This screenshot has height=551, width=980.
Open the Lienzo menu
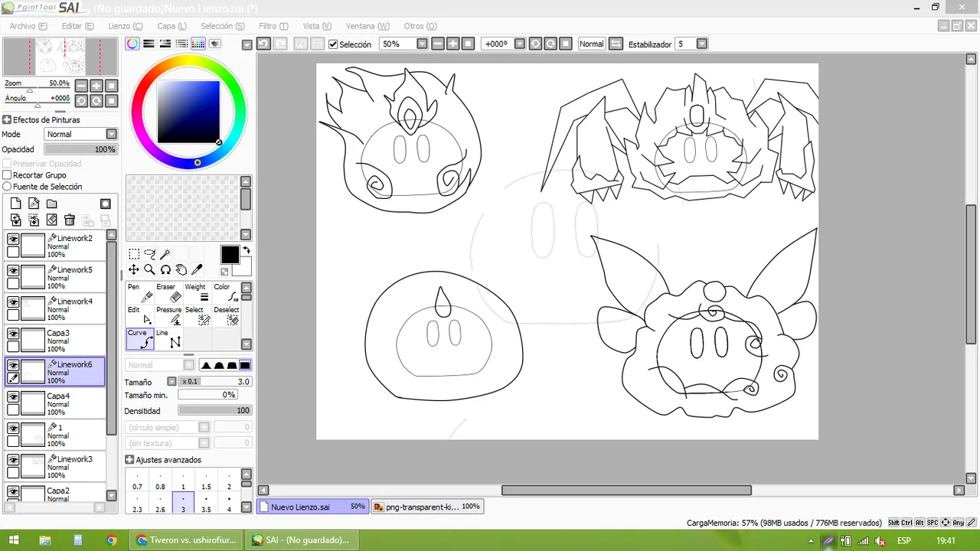125,26
